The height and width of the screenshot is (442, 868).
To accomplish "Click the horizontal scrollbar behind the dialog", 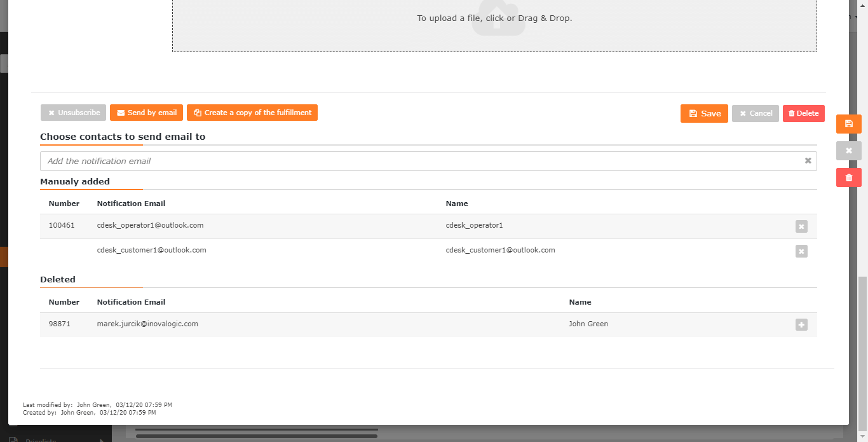I will pyautogui.click(x=257, y=436).
